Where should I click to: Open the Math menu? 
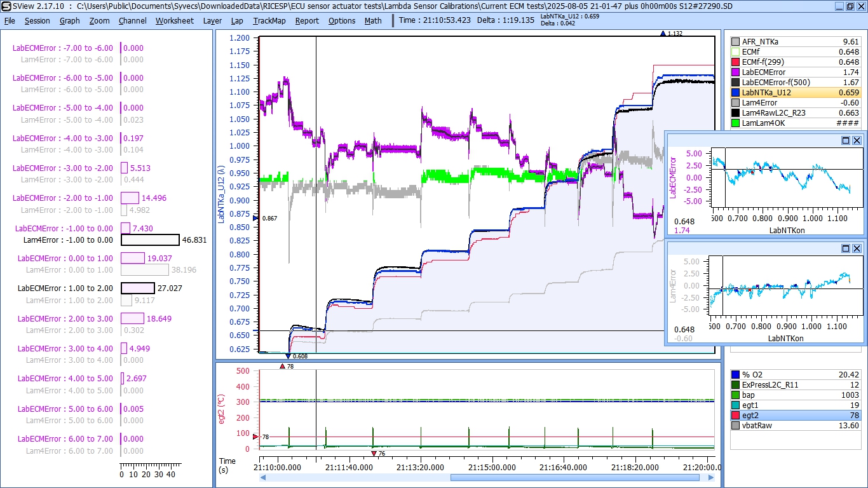click(373, 20)
